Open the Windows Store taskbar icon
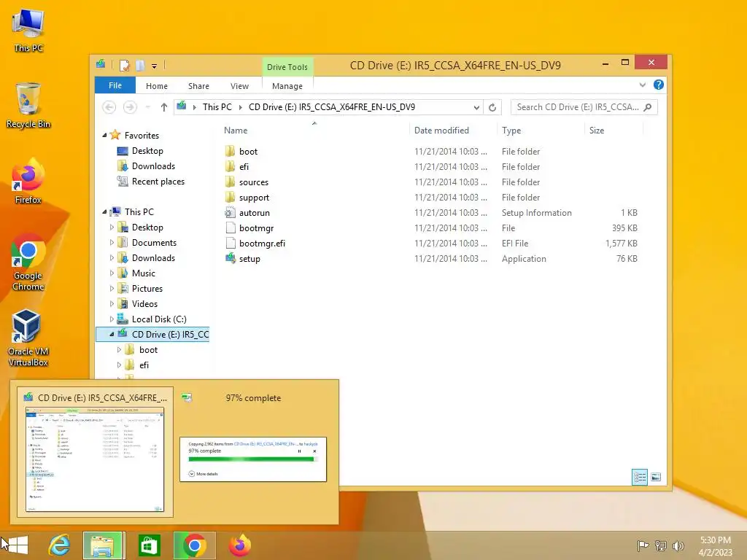This screenshot has width=747, height=560. tap(149, 545)
